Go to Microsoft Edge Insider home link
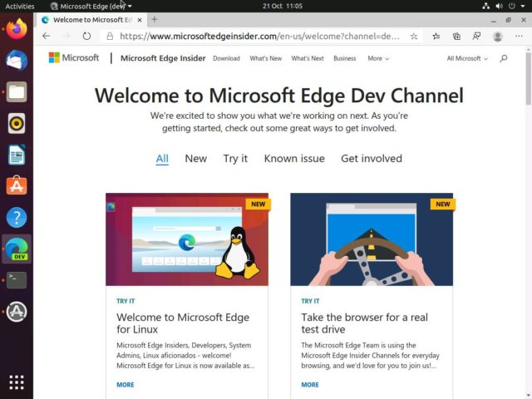Screen dimensions: 532x399 pyautogui.click(x=163, y=58)
